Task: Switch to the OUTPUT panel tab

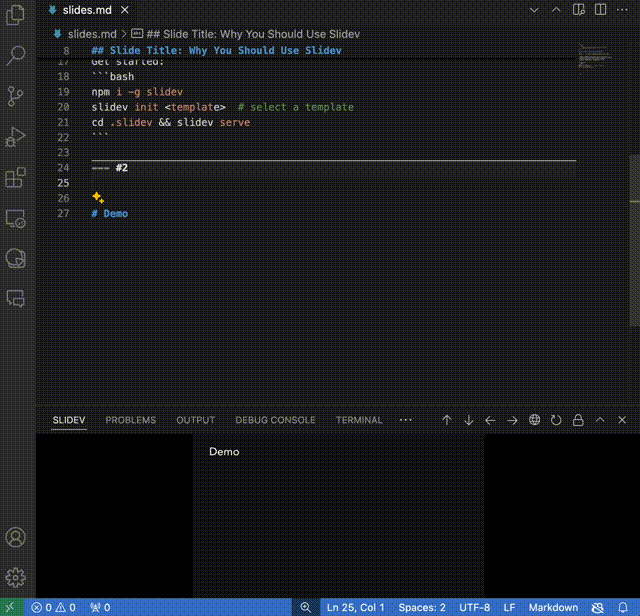Action: pyautogui.click(x=196, y=420)
